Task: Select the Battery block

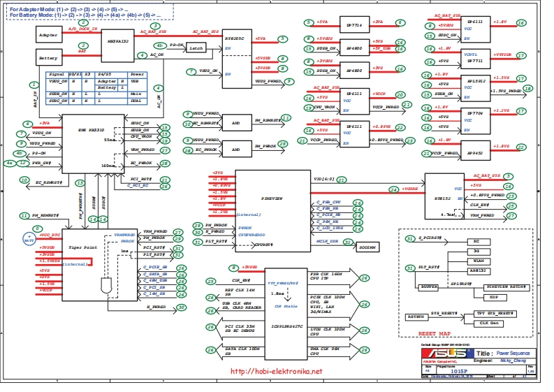Action: pyautogui.click(x=48, y=58)
